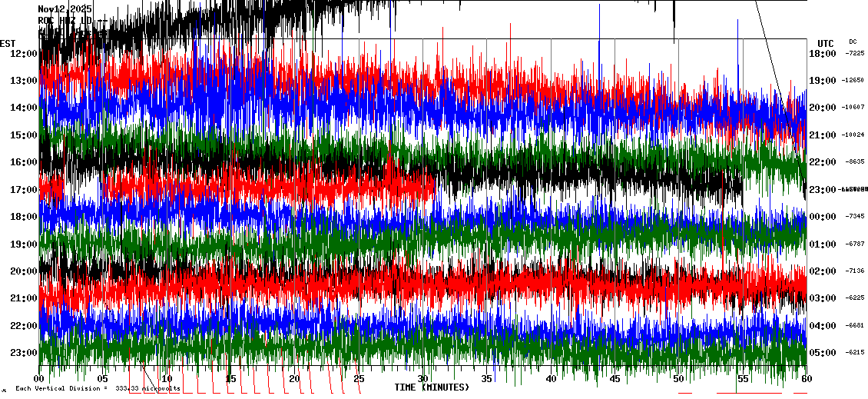Click the -7225 DC offset value
Image resolution: width=868 pixels, height=399 pixels.
tap(855, 54)
